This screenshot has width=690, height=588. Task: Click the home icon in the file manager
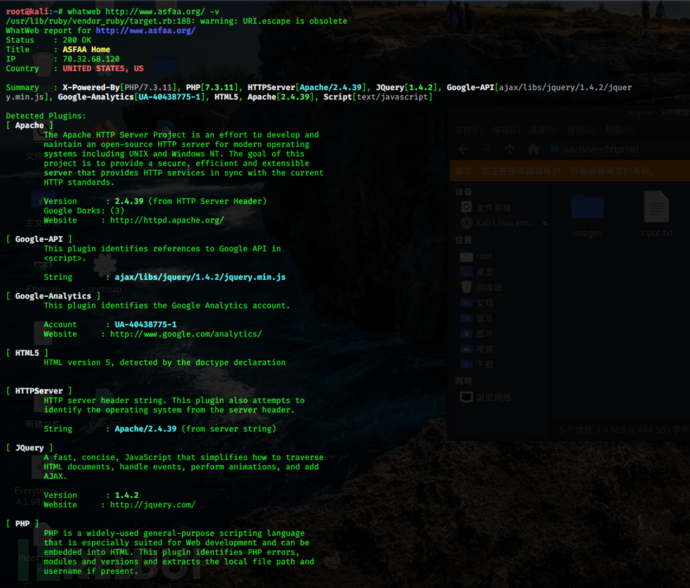click(x=533, y=149)
